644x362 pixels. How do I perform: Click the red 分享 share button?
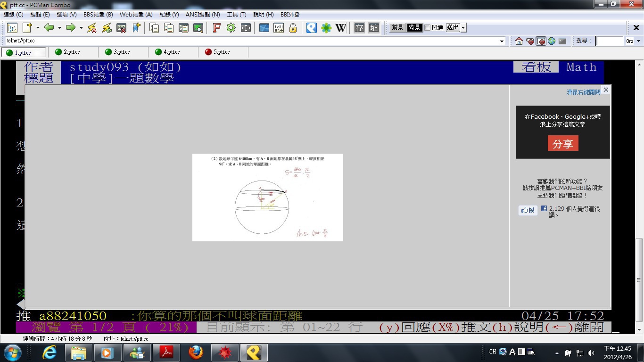coord(563,144)
